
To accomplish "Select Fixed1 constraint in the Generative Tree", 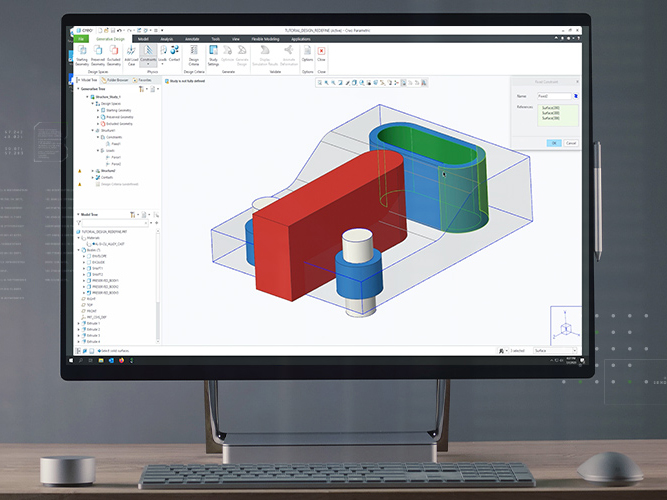I will click(113, 143).
